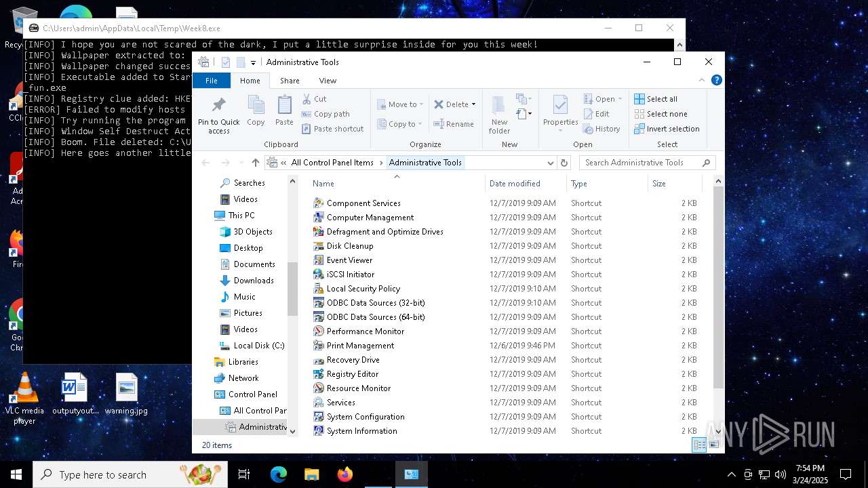Image resolution: width=868 pixels, height=488 pixels.
Task: Select Downloads in navigation pane
Action: pyautogui.click(x=246, y=281)
